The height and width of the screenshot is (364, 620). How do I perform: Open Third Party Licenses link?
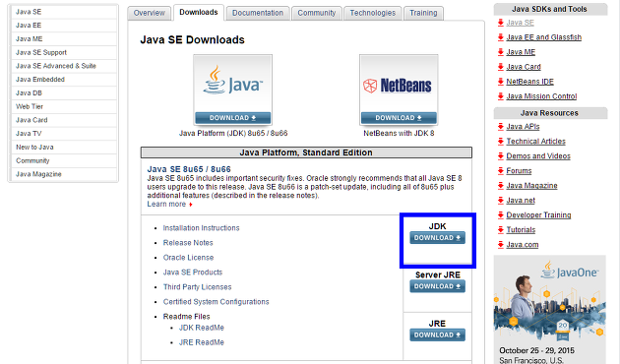point(197,287)
